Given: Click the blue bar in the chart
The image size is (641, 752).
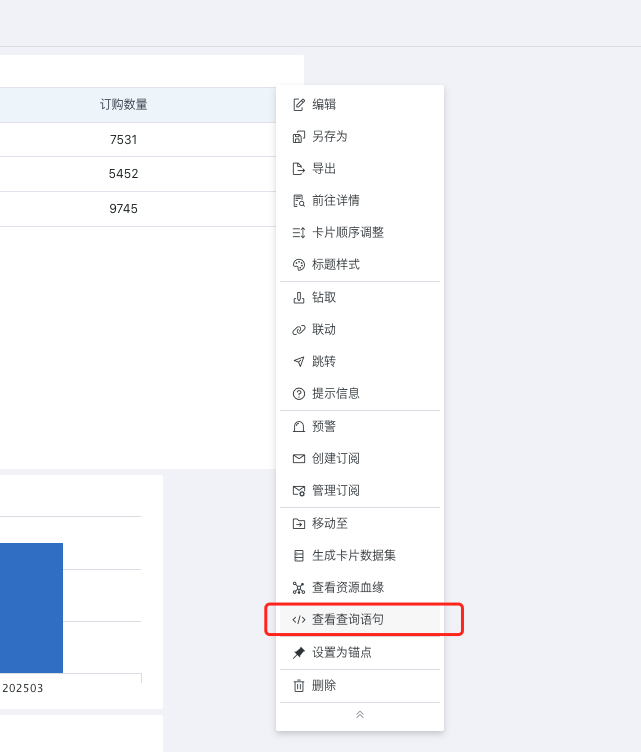Looking at the screenshot, I should coord(31,608).
